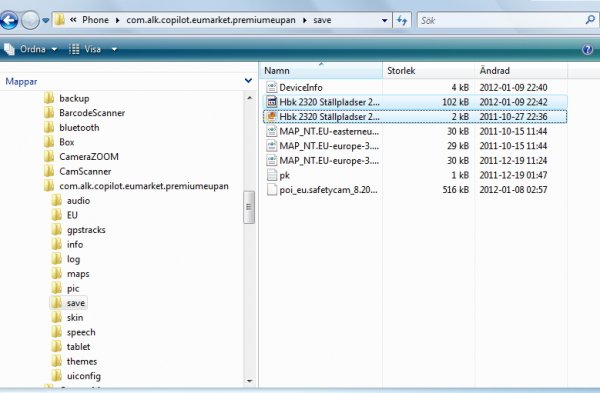600x393 pixels.
Task: Click the folder icon in address bar
Action: 59,20
